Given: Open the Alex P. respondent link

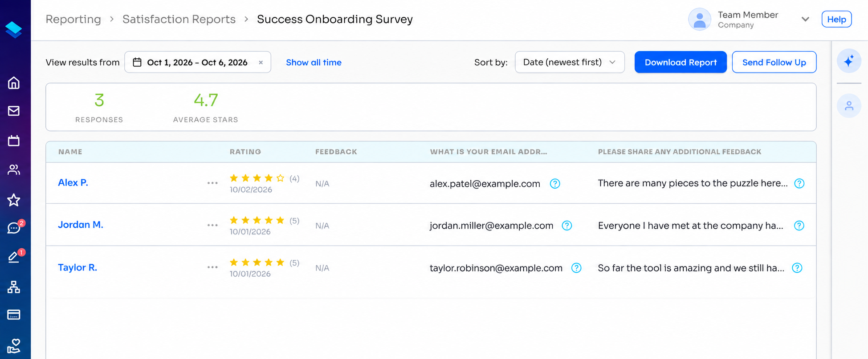Looking at the screenshot, I should (73, 182).
